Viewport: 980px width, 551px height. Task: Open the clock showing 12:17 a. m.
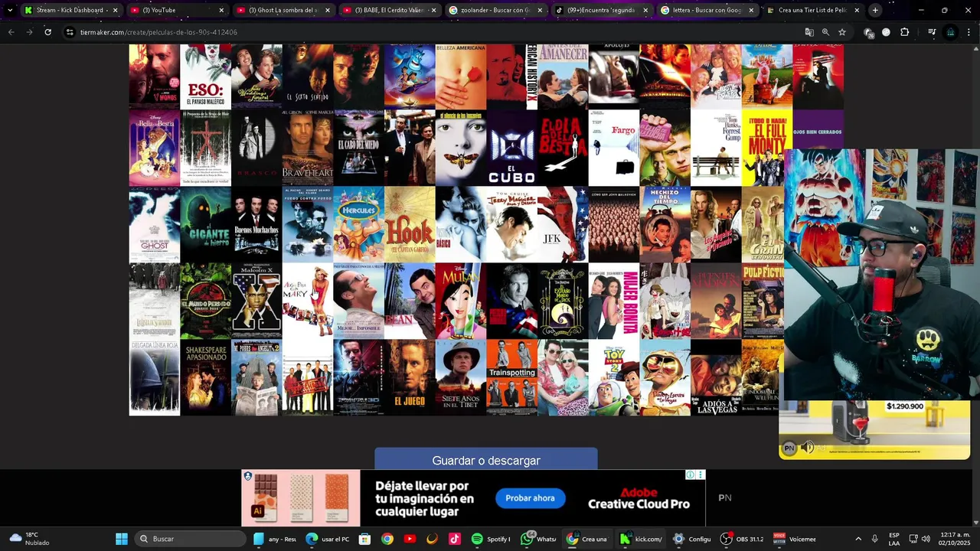coord(955,539)
